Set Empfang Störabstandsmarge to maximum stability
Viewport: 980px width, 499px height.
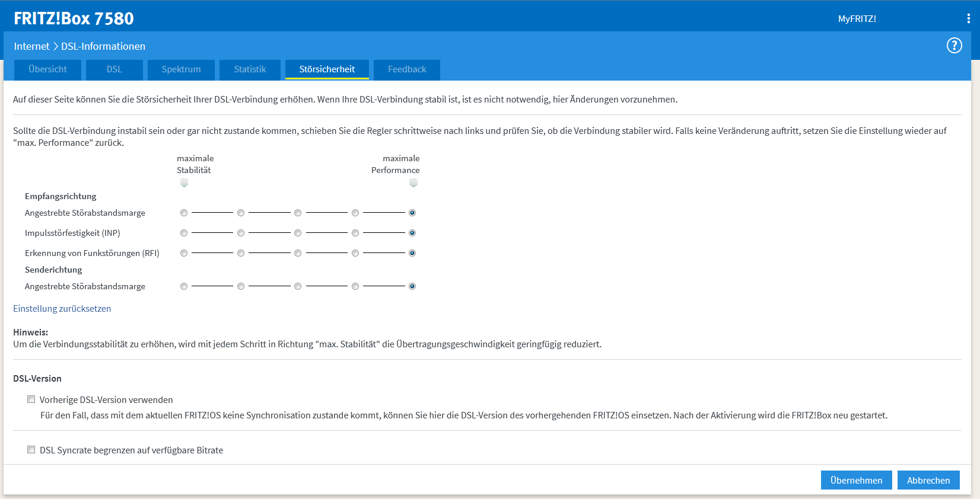pos(184,213)
